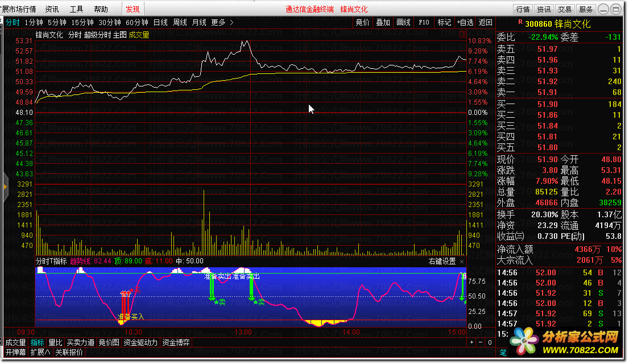Viewport: 629px width, 364px height.
Task: Switch to the 日线 daily chart
Action: (x=160, y=23)
